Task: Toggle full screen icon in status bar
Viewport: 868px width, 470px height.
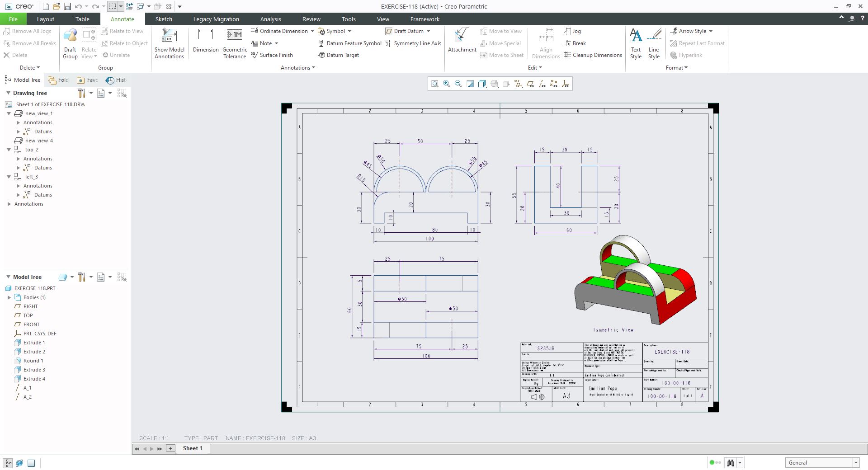Action: [31, 463]
